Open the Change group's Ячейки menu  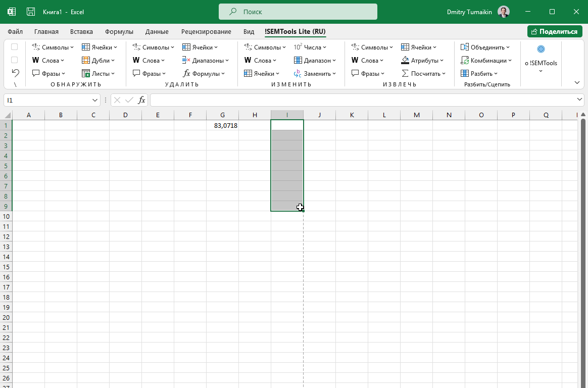(x=262, y=73)
